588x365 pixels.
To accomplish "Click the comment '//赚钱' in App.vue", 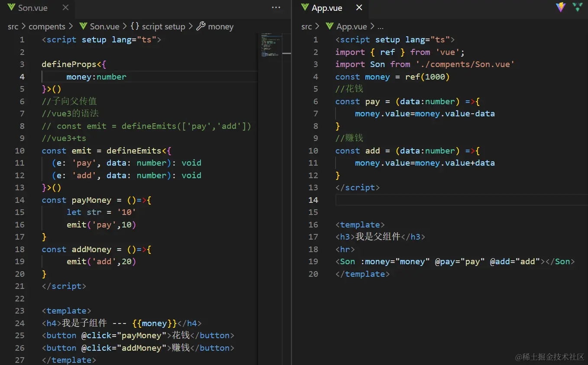I will click(x=349, y=138).
